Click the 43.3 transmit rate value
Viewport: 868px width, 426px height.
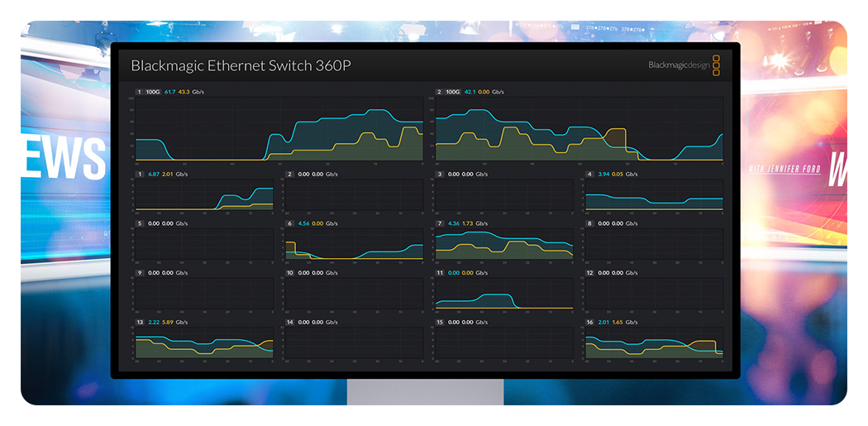point(184,92)
